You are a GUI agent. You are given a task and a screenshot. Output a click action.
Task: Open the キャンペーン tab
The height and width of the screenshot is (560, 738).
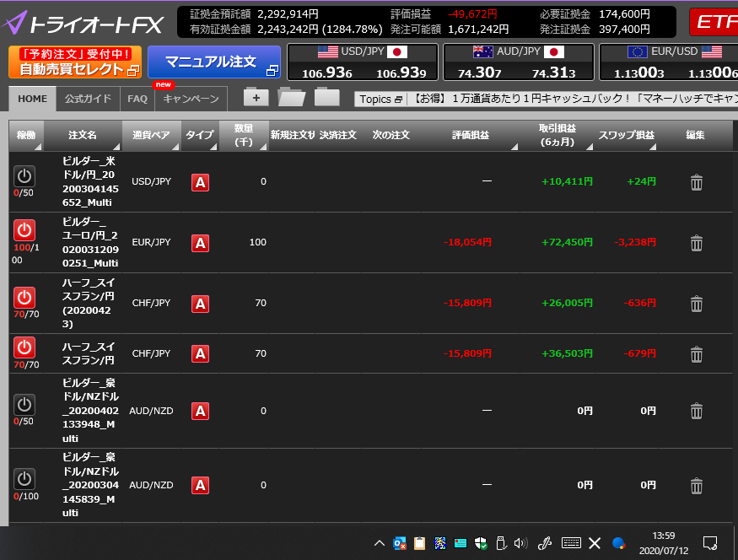click(191, 99)
